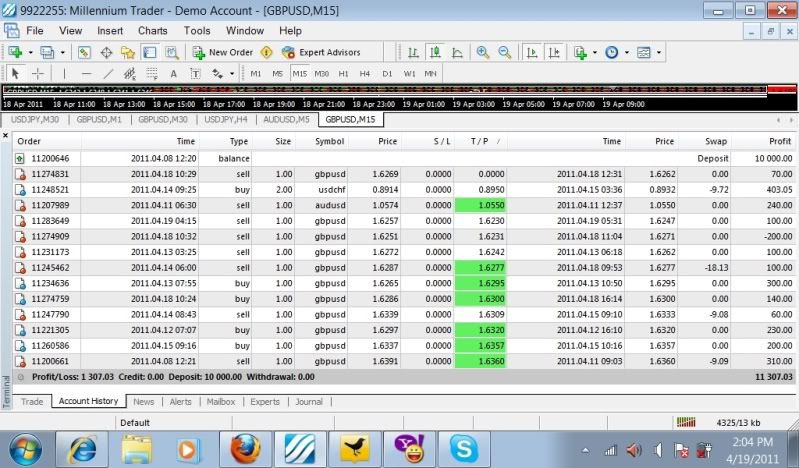The image size is (799, 468).
Task: Open the Navigator folder-star icon
Action: coord(127,52)
